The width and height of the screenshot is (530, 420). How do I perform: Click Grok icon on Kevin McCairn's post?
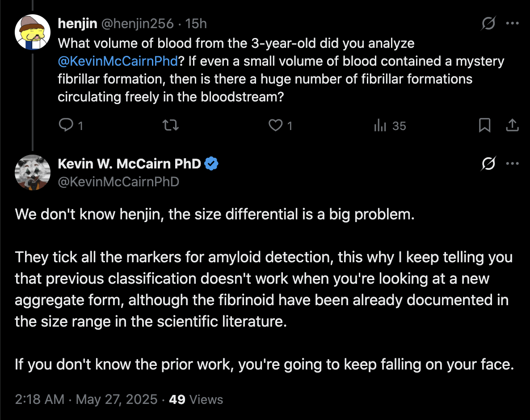click(x=488, y=164)
